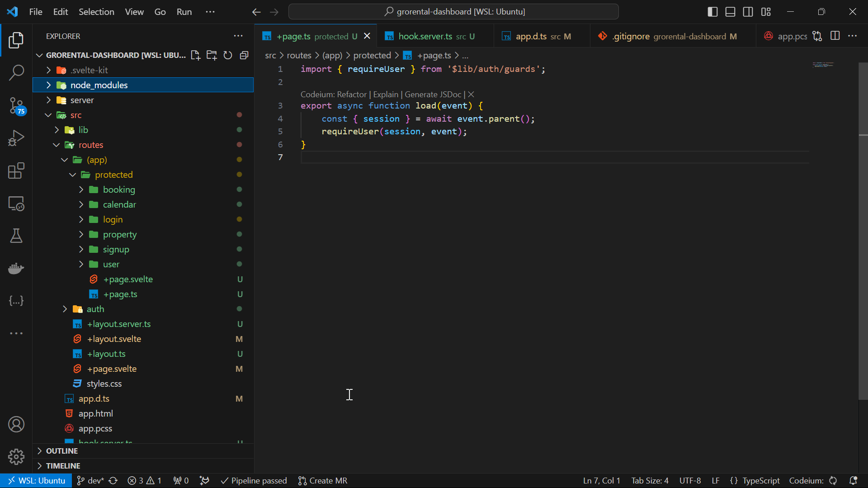Image resolution: width=868 pixels, height=488 pixels.
Task: Open editor more actions menu
Action: pyautogui.click(x=853, y=36)
